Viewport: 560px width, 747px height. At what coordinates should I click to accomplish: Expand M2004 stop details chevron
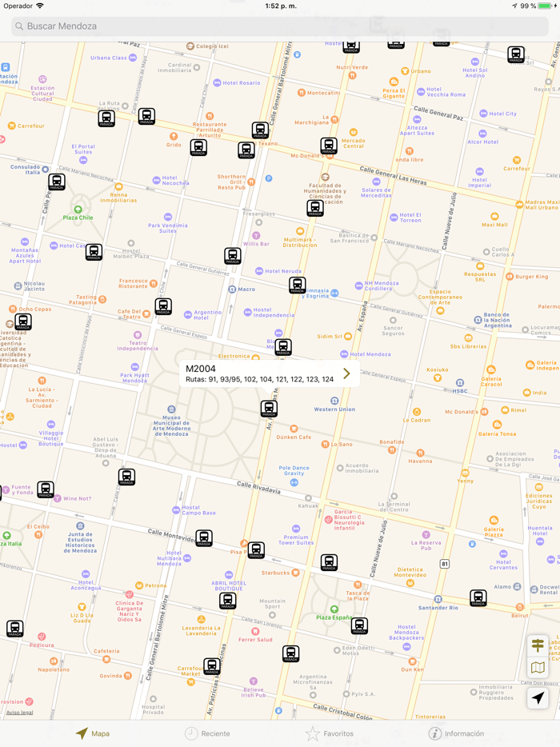click(x=346, y=373)
